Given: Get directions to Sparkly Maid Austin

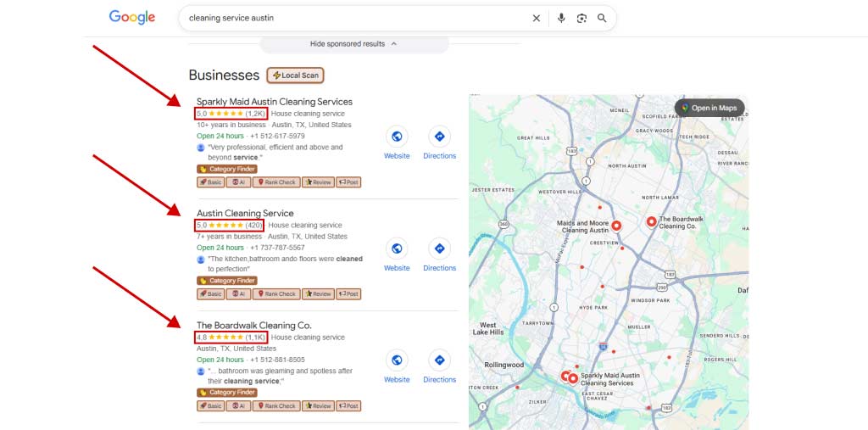Looking at the screenshot, I should (439, 137).
